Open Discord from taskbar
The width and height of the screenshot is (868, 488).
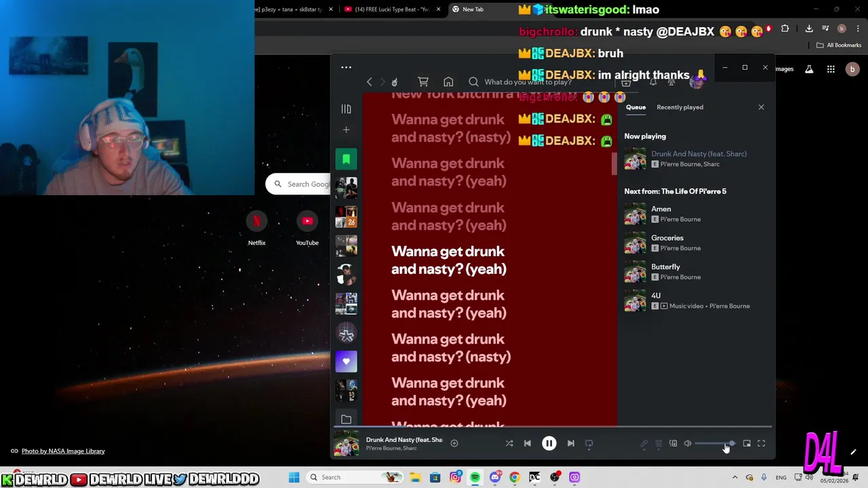pos(495,477)
